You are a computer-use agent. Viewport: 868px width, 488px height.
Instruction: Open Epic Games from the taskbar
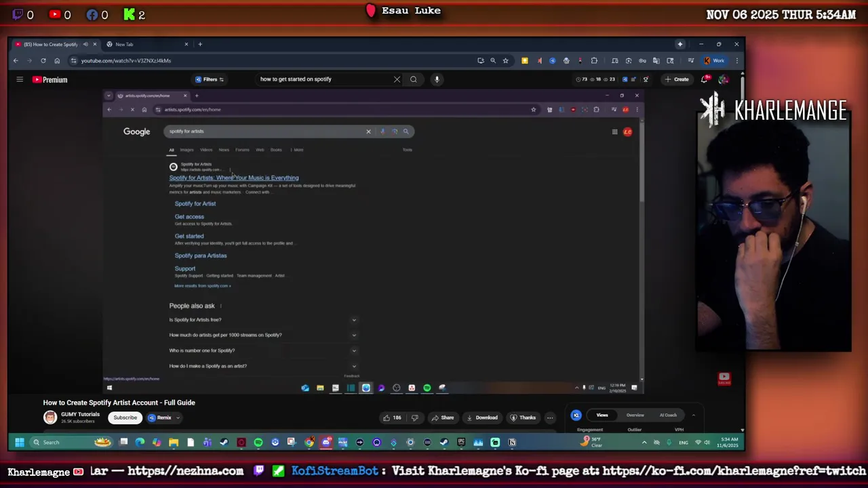coord(461,443)
